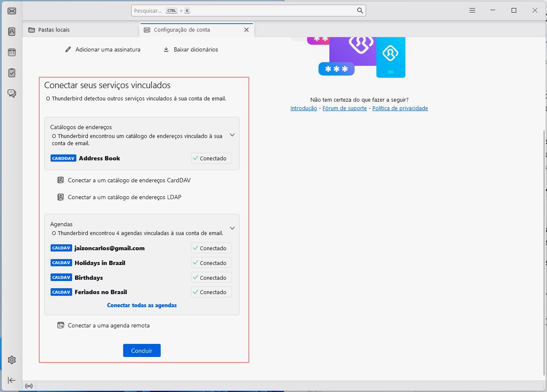Open the Address Book space icon
This screenshot has height=392, width=547.
pyautogui.click(x=12, y=32)
